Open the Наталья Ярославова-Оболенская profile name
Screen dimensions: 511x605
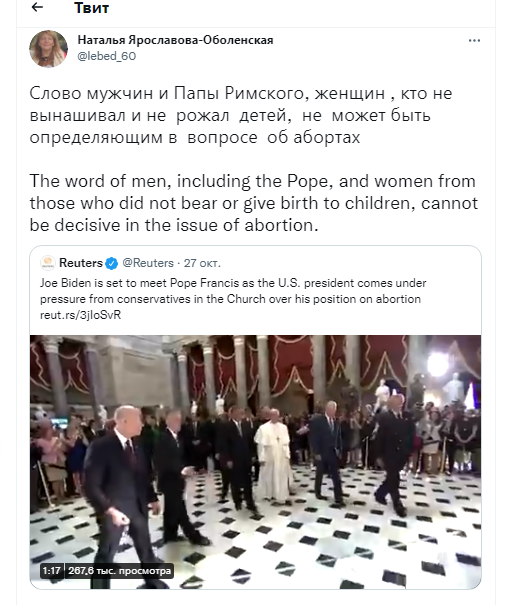tap(175, 40)
